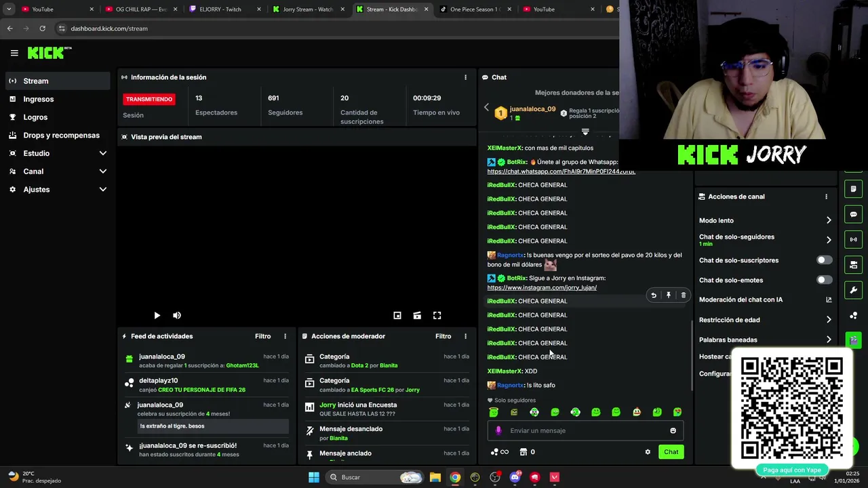Click the reply arrow on hovered message

[654, 296]
